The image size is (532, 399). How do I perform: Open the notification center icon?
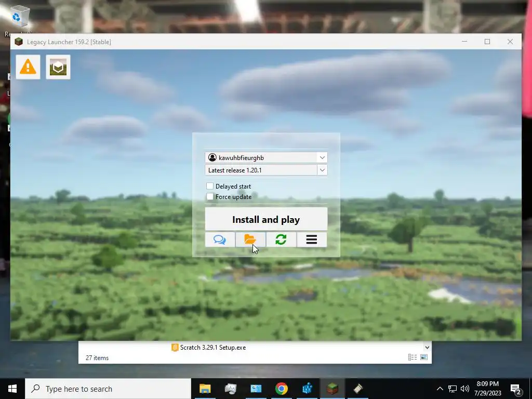click(x=516, y=389)
